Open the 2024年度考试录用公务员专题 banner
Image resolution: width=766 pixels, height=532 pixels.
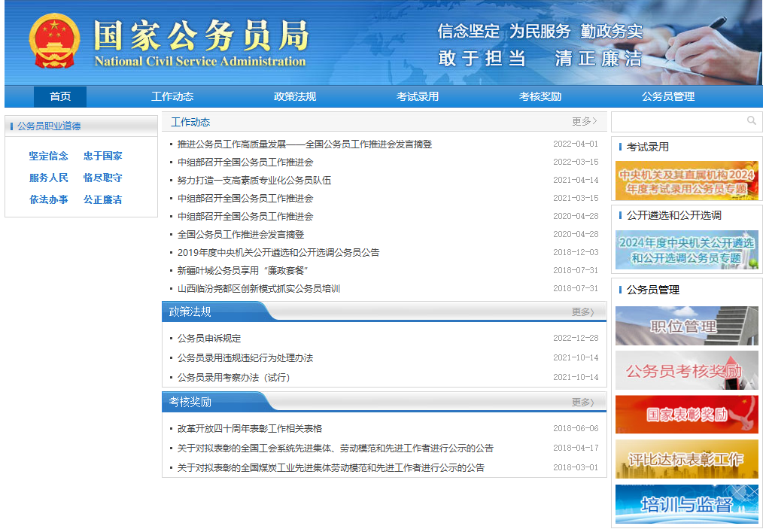tap(686, 181)
